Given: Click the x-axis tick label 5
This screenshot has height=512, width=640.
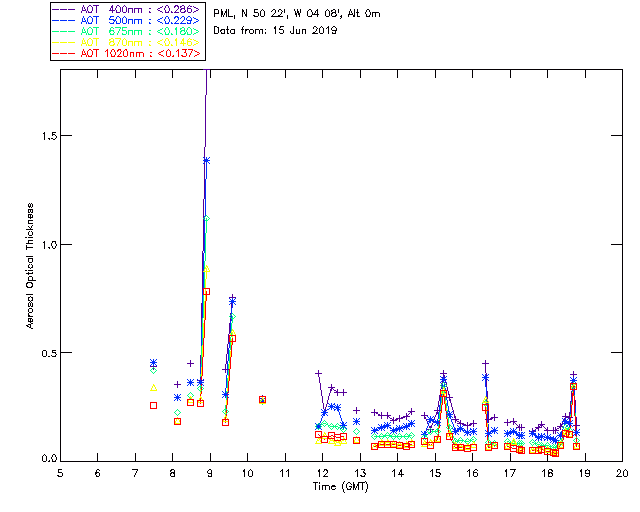Looking at the screenshot, I should click(60, 473).
